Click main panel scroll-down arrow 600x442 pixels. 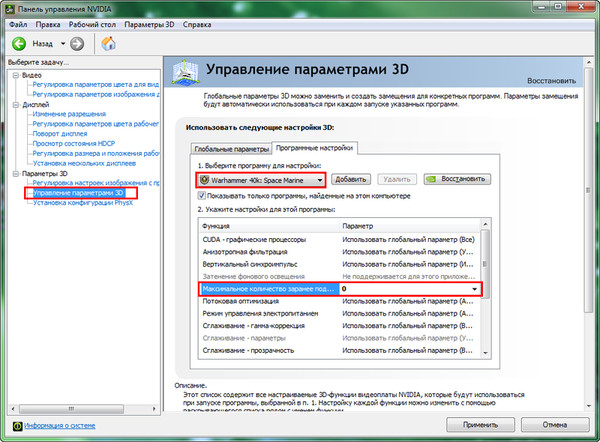(x=589, y=406)
